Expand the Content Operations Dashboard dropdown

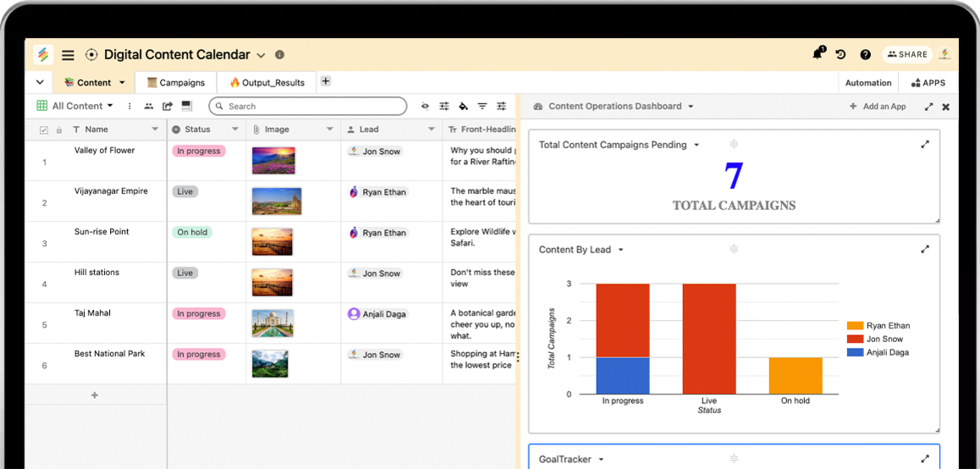(x=691, y=107)
